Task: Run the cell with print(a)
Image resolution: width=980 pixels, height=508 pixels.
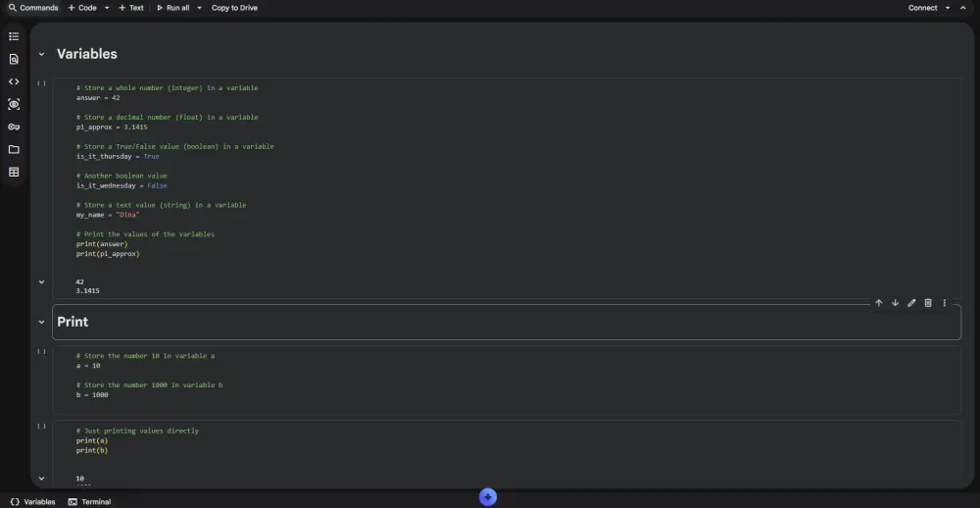Action: [41, 426]
